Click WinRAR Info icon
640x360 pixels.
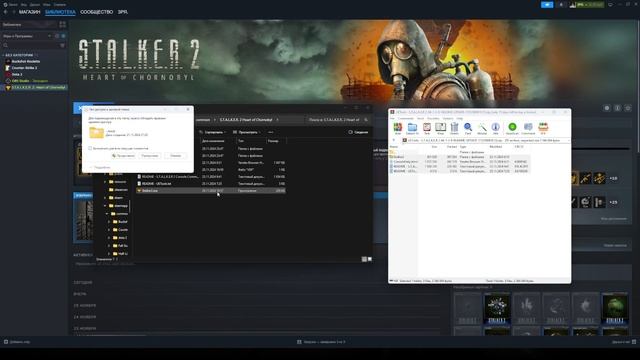496,128
